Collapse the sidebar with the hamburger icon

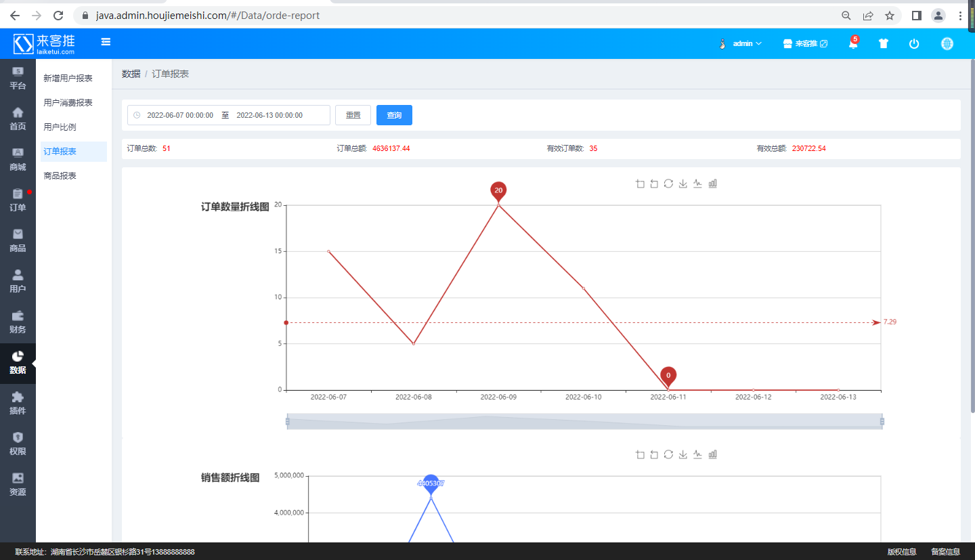(x=106, y=42)
